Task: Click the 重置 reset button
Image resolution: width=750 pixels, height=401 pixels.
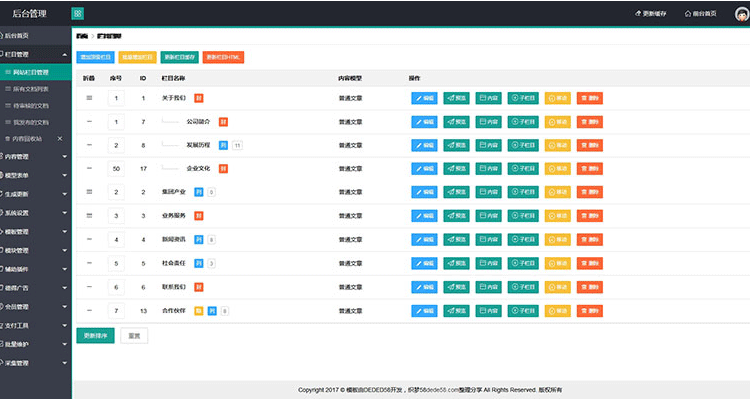Action: pos(134,336)
